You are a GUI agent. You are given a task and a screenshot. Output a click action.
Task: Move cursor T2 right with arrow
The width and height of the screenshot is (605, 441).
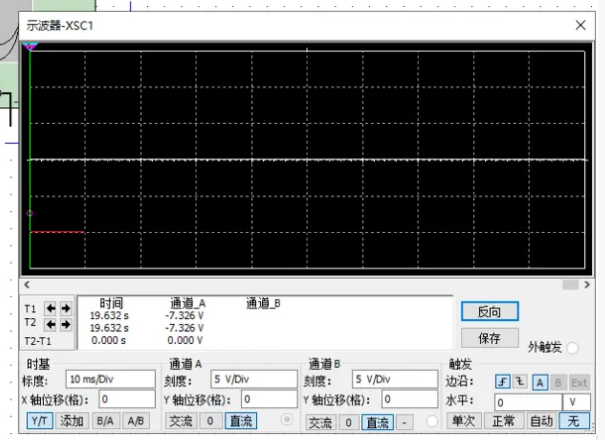66,325
